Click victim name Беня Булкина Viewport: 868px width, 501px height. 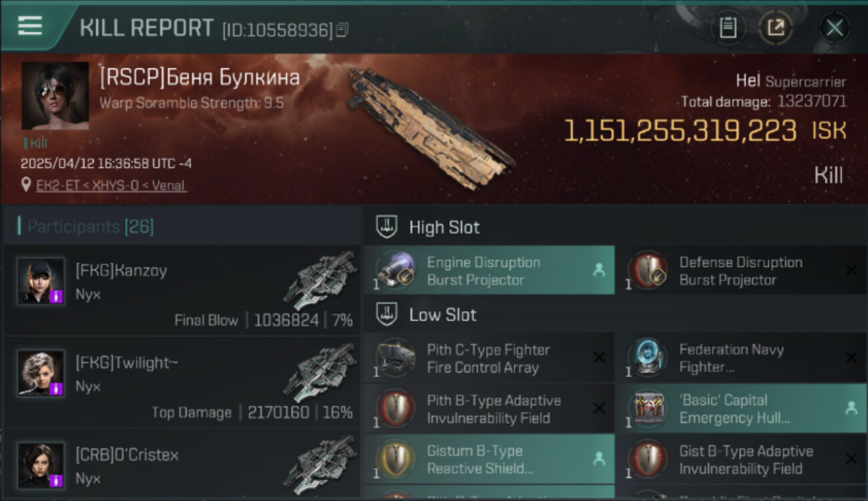click(x=235, y=78)
